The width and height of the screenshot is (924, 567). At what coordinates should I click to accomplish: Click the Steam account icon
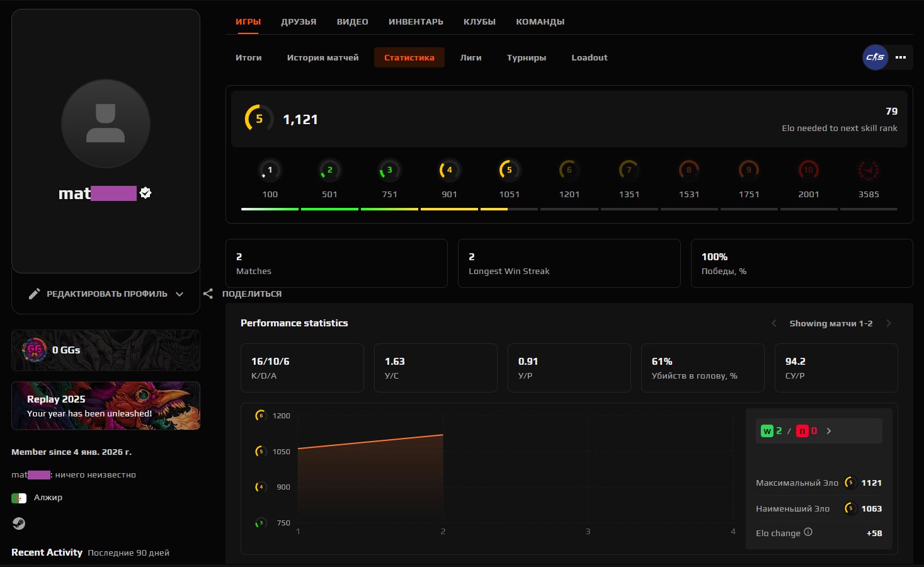pos(19,524)
